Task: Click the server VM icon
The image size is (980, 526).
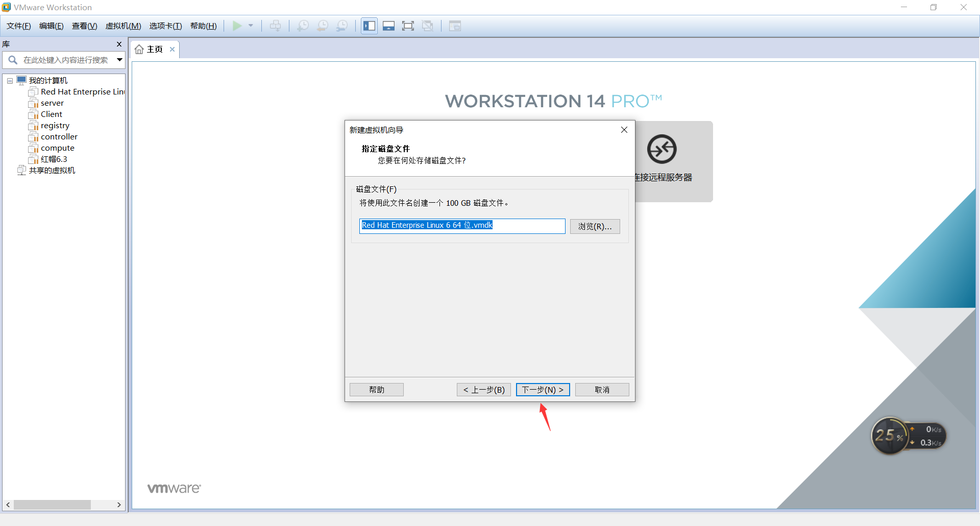Action: (33, 103)
